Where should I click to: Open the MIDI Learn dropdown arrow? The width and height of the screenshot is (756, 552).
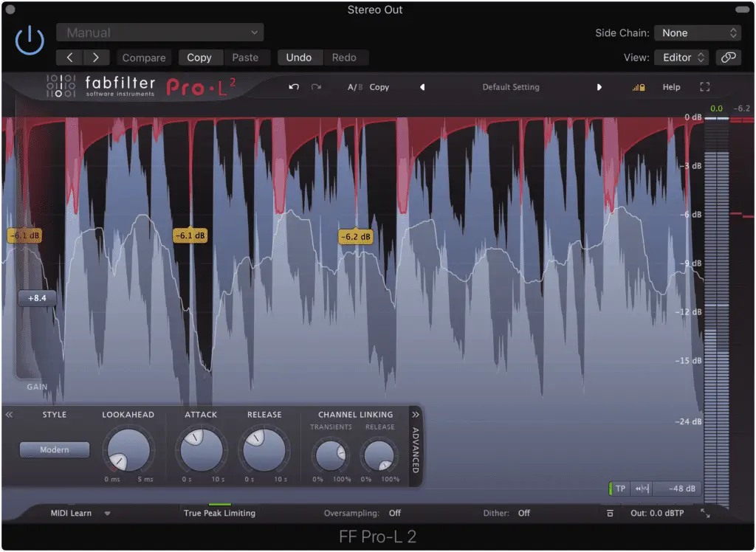[x=108, y=514]
